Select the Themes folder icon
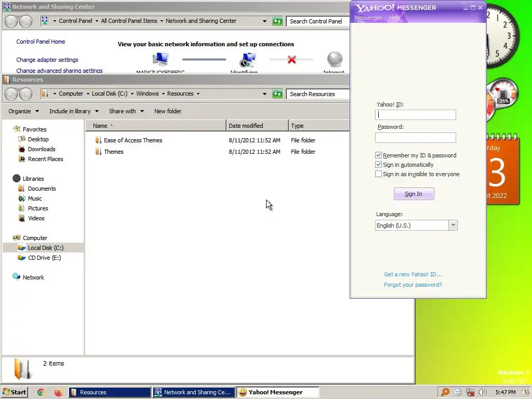Viewport: 532px width, 399px height. pyautogui.click(x=98, y=152)
